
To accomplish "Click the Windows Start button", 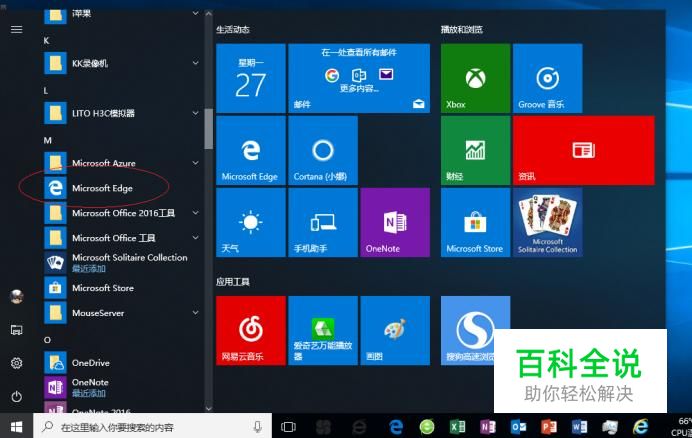I will [16, 427].
